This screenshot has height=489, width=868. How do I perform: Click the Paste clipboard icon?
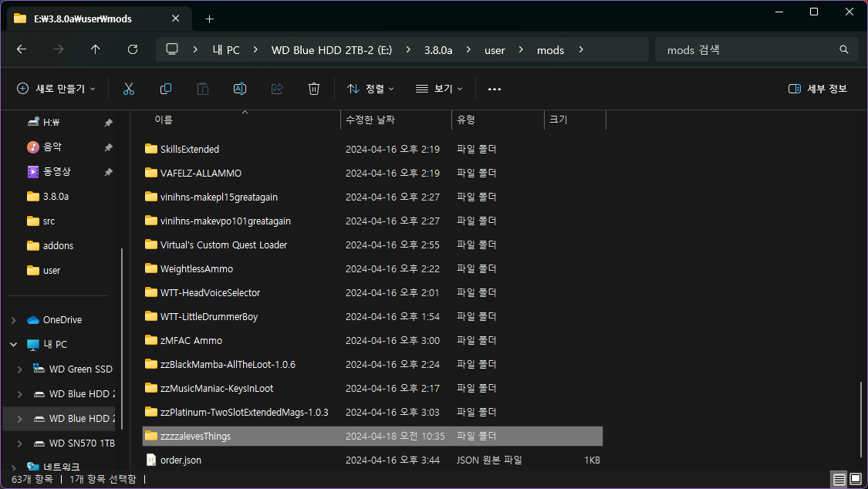coord(203,89)
